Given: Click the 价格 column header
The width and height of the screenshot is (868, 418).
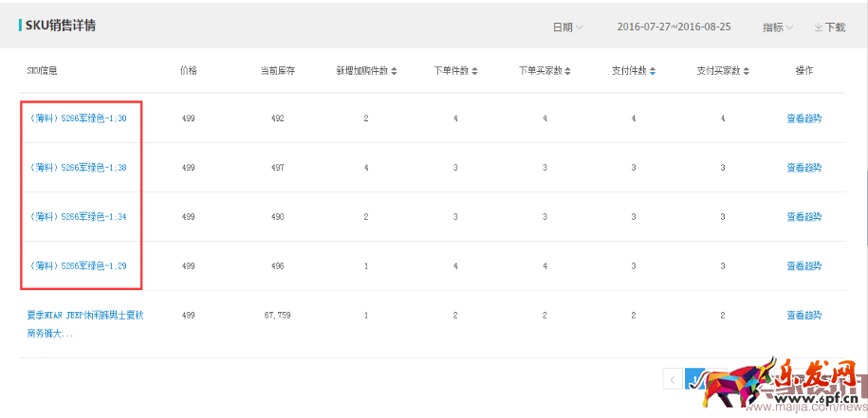Looking at the screenshot, I should tap(188, 71).
